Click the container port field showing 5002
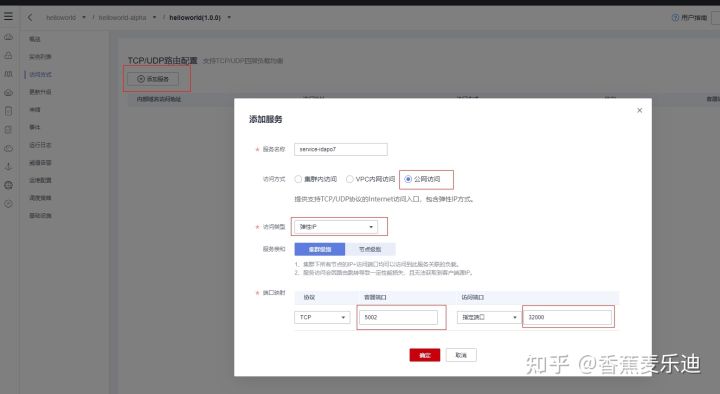The height and width of the screenshot is (394, 720). pyautogui.click(x=398, y=317)
